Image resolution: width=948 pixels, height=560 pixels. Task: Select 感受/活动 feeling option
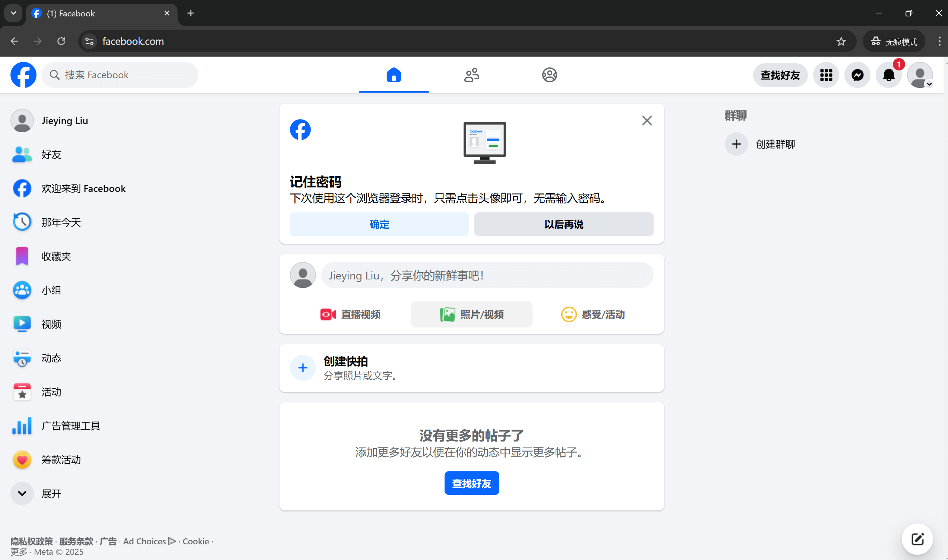click(593, 314)
